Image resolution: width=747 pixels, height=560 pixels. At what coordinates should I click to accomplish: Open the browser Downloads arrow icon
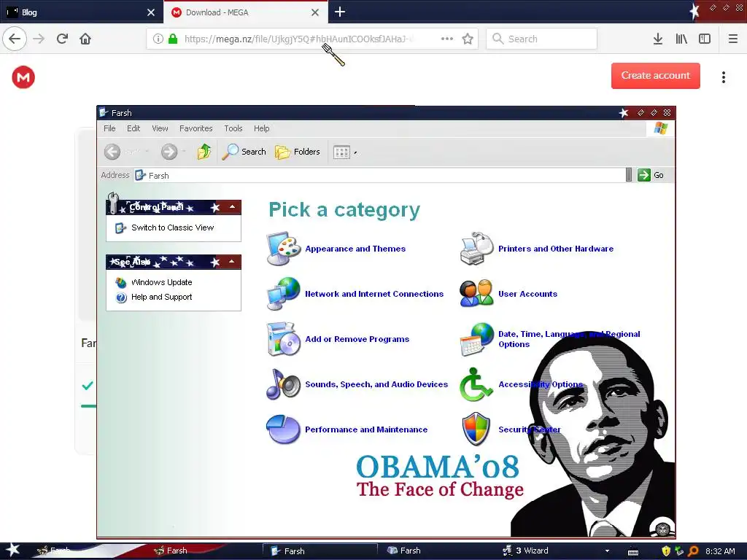(x=657, y=39)
